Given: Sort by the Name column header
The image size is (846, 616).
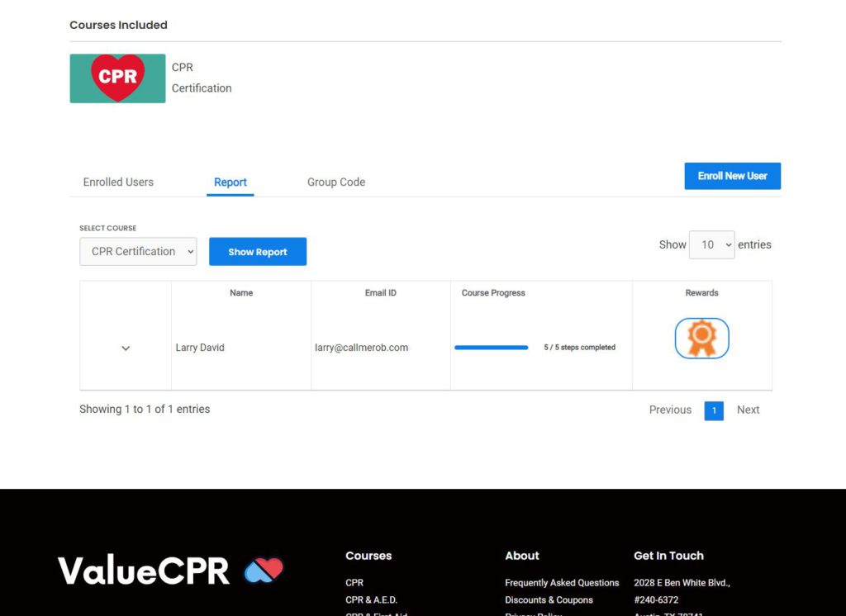Looking at the screenshot, I should click(241, 293).
